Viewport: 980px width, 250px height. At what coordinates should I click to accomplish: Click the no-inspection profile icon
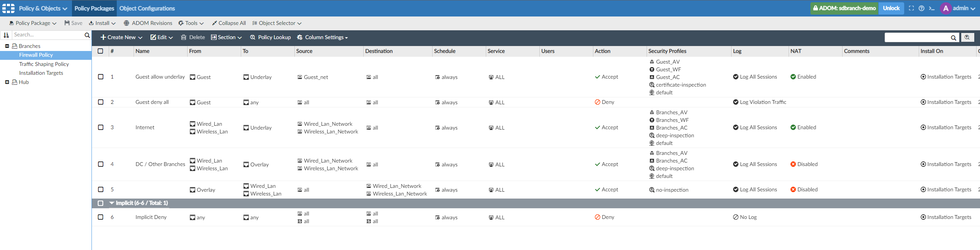[x=652, y=190]
